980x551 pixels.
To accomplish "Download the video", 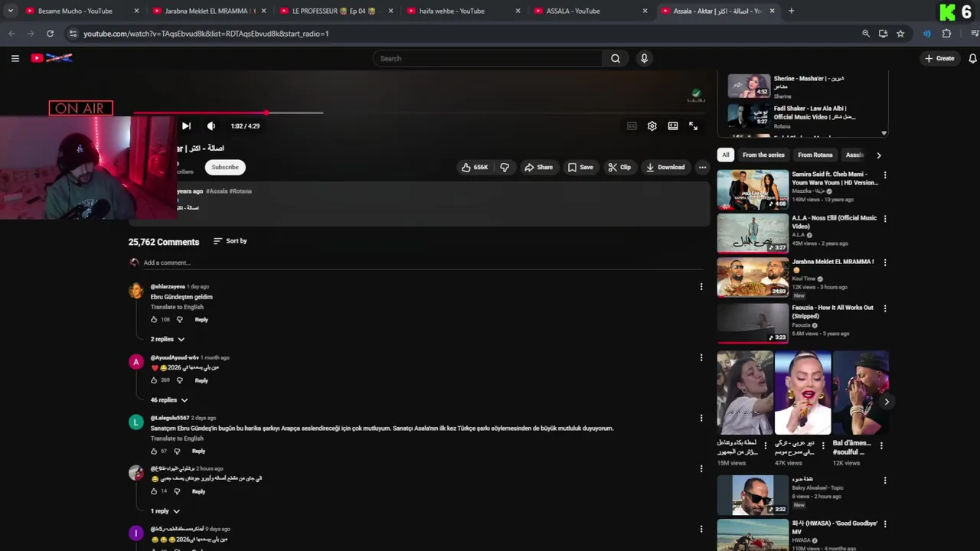I will pyautogui.click(x=665, y=167).
